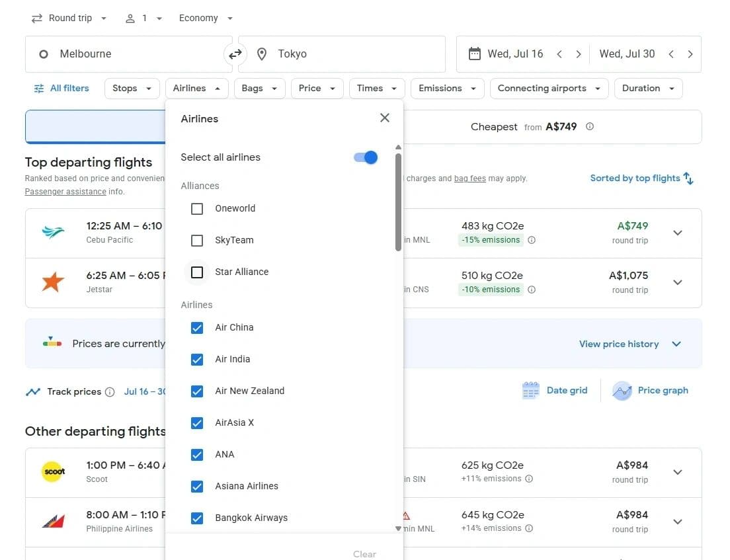
Task: Open the Round trip dropdown
Action: click(x=69, y=18)
